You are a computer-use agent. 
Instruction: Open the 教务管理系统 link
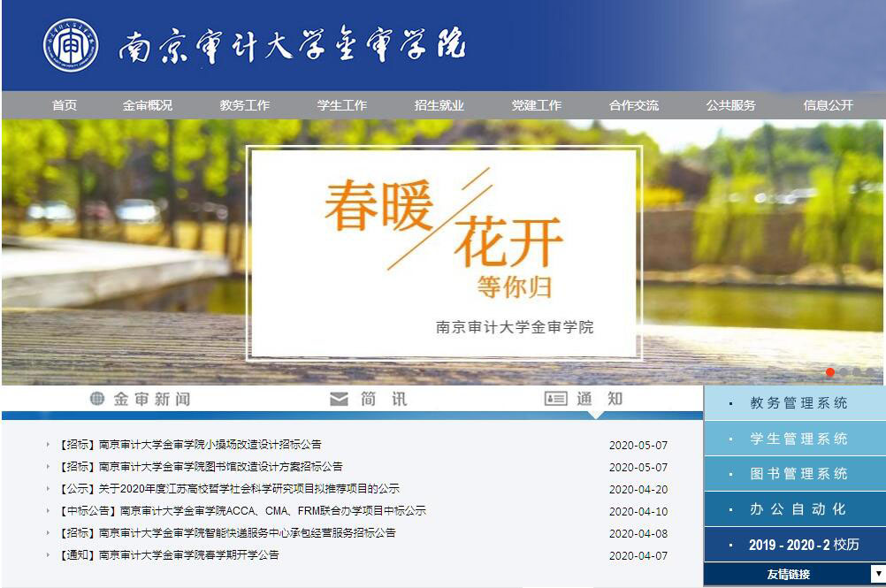tap(794, 402)
